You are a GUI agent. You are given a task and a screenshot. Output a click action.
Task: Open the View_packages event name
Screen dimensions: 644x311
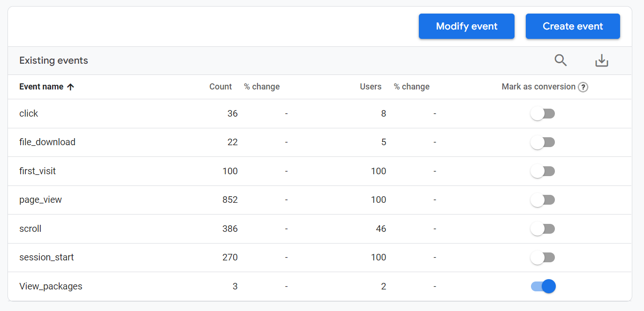51,286
